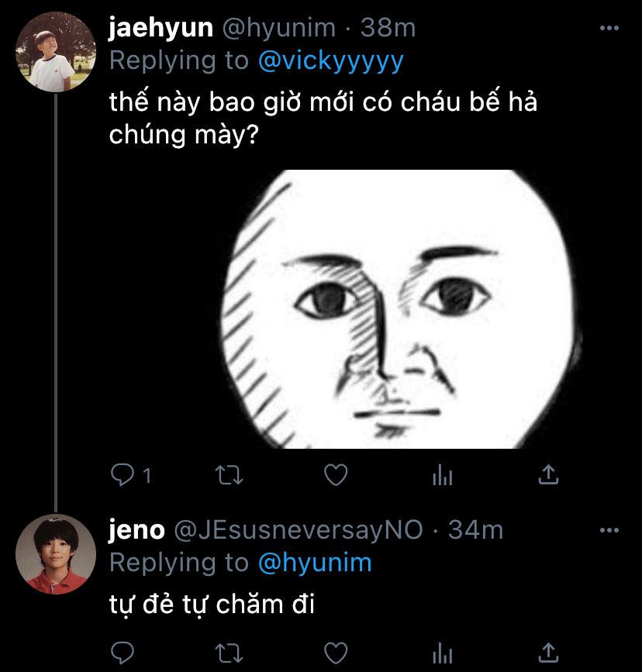Image resolution: width=642 pixels, height=672 pixels.
Task: Open the @vickyyyyy mention link
Action: pyautogui.click(x=330, y=61)
